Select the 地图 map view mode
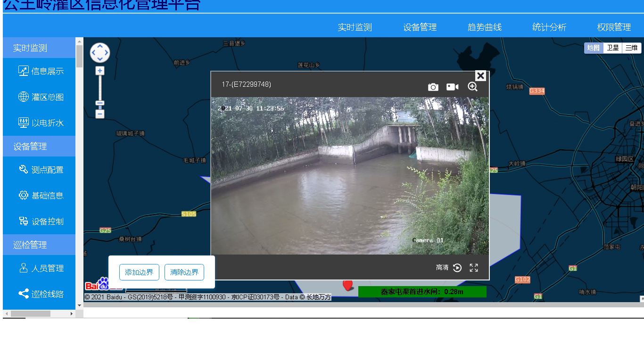Screen dimensions: 644x362 pos(594,48)
